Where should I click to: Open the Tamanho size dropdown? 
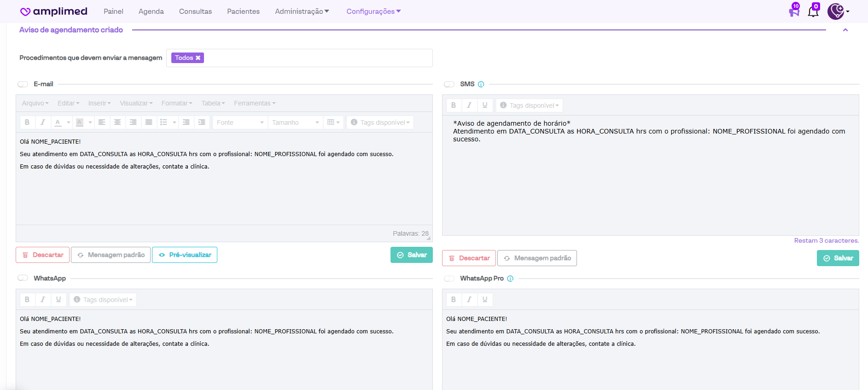(x=295, y=122)
